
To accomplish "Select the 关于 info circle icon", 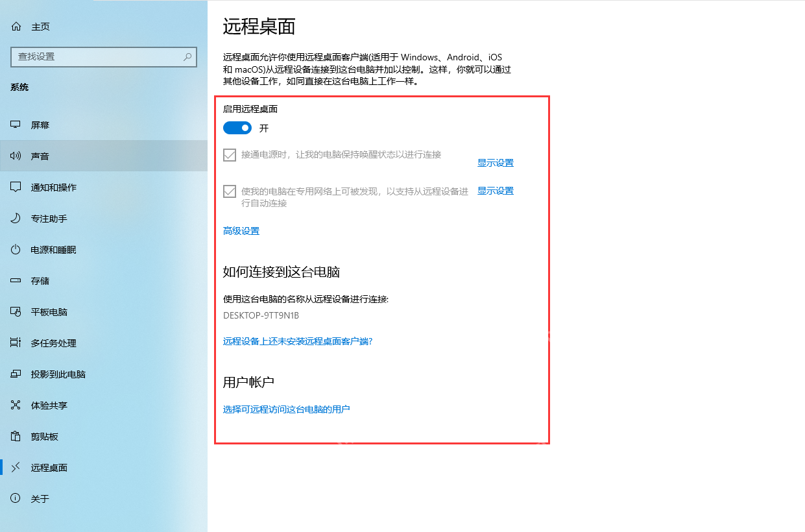I will (16, 499).
